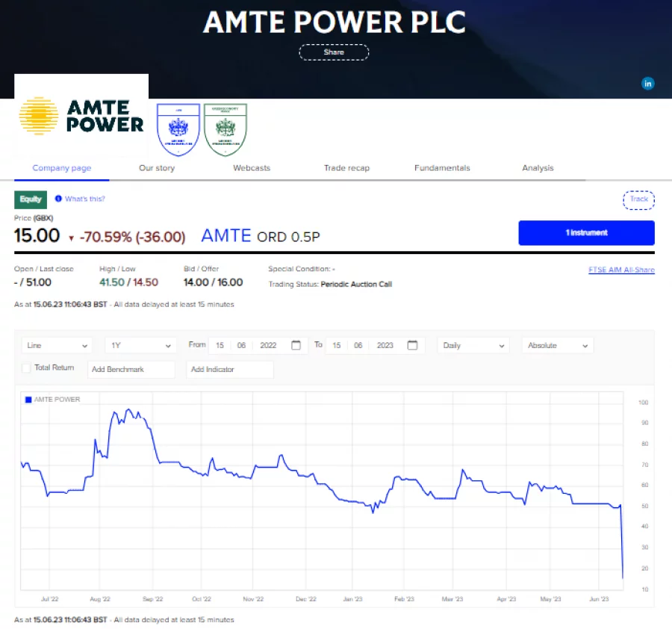Click the What's this? link
This screenshot has width=672, height=629.
point(85,199)
